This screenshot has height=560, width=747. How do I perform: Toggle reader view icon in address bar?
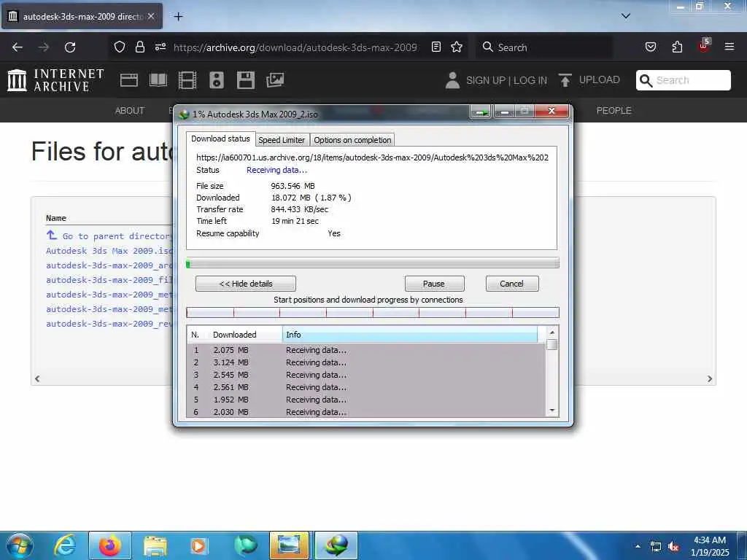[436, 47]
